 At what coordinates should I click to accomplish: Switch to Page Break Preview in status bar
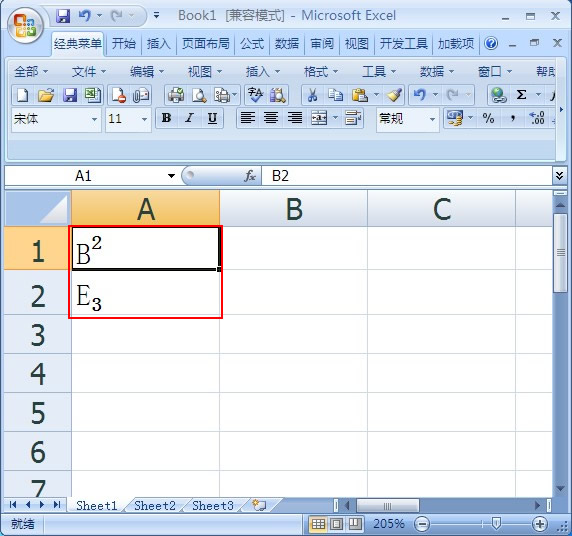(355, 524)
